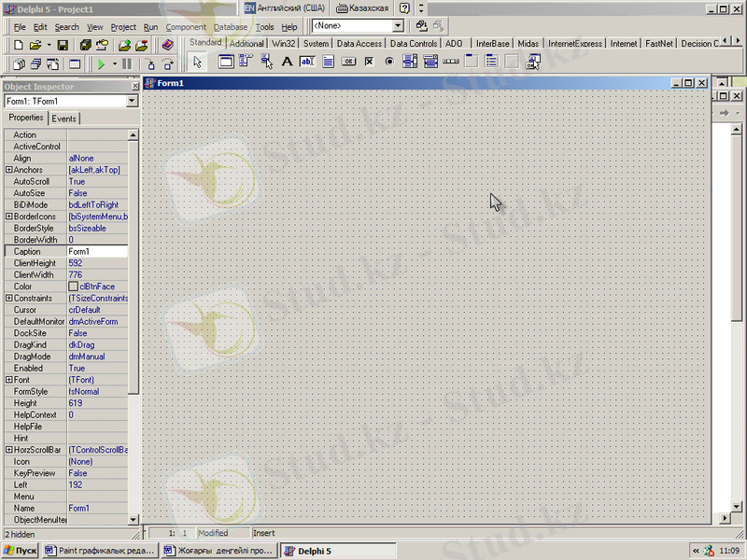Switch to Paint window in taskbar
The image size is (747, 560).
100,551
